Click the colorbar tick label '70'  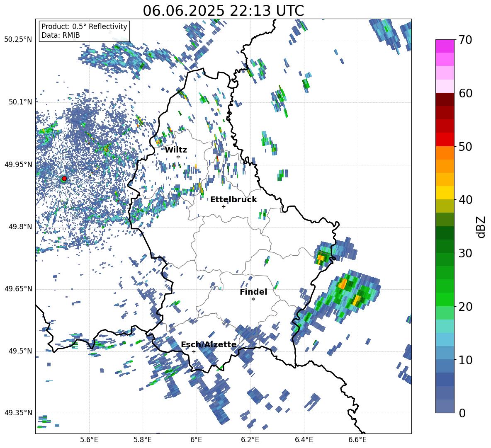coord(465,40)
